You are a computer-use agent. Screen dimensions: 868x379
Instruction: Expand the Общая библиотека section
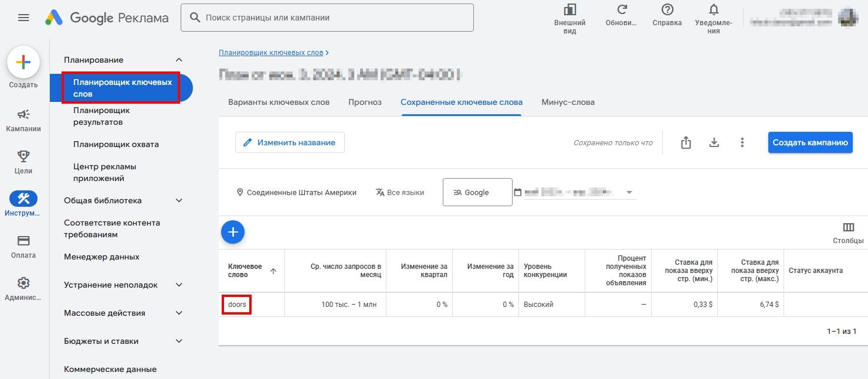179,200
